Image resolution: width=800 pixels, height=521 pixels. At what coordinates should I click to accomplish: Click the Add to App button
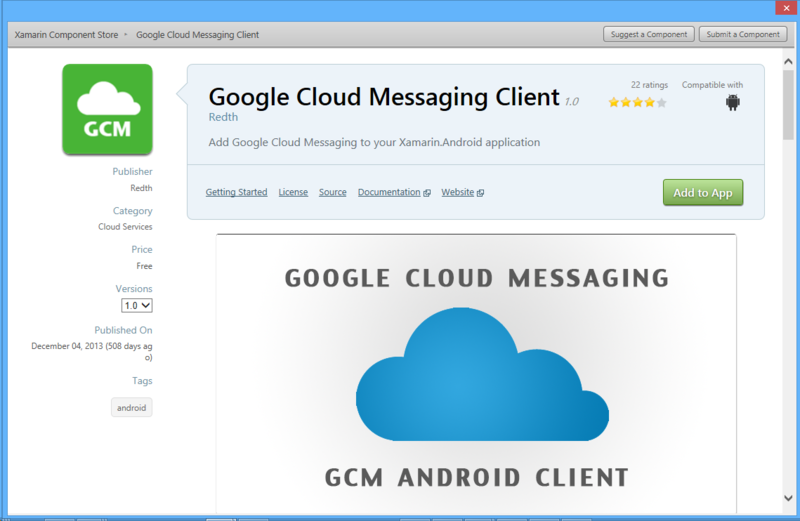pyautogui.click(x=703, y=192)
